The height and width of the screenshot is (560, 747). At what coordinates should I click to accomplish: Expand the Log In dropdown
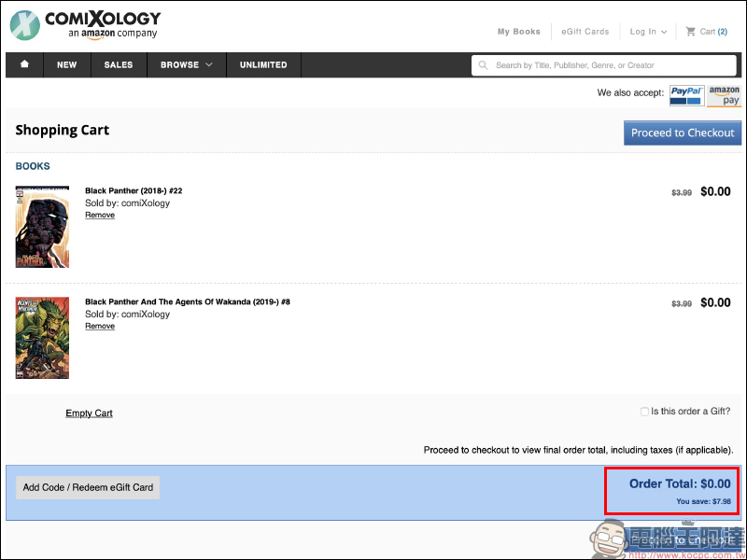coord(648,32)
